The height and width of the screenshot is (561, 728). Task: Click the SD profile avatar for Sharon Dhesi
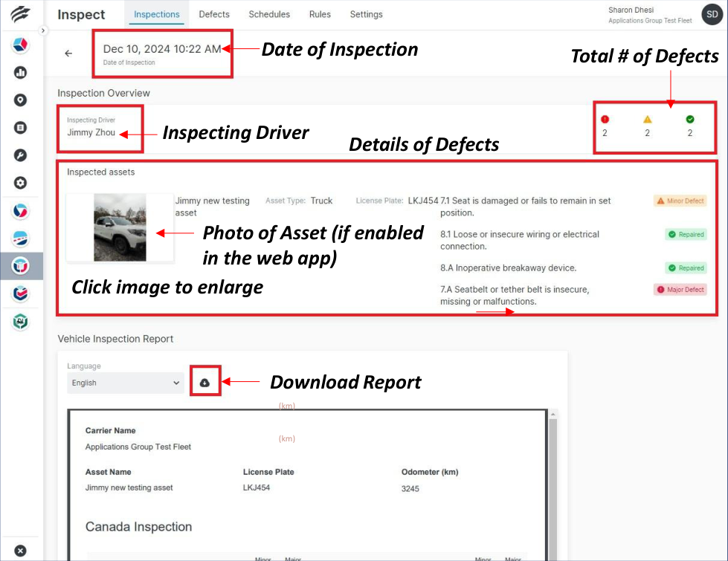pos(712,14)
